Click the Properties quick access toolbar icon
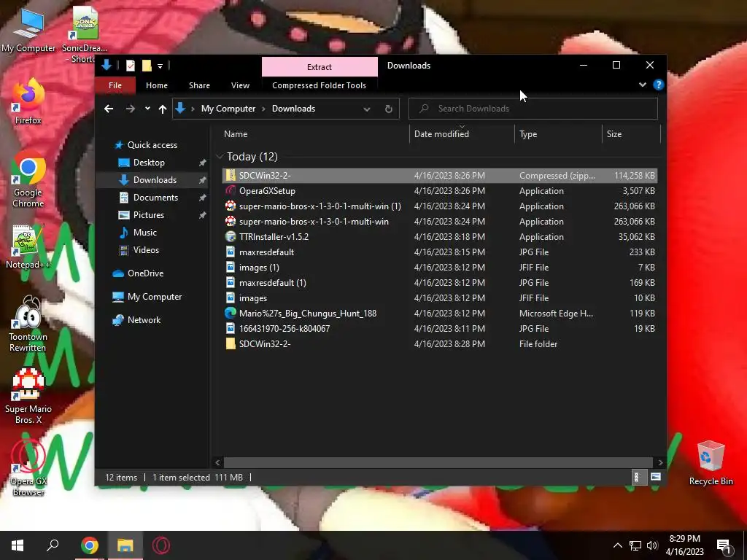747x560 pixels. pos(130,66)
